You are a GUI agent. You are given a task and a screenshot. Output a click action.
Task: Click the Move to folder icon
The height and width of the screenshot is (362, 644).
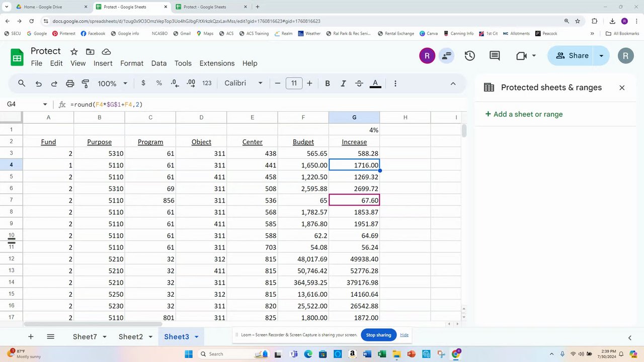tap(90, 52)
